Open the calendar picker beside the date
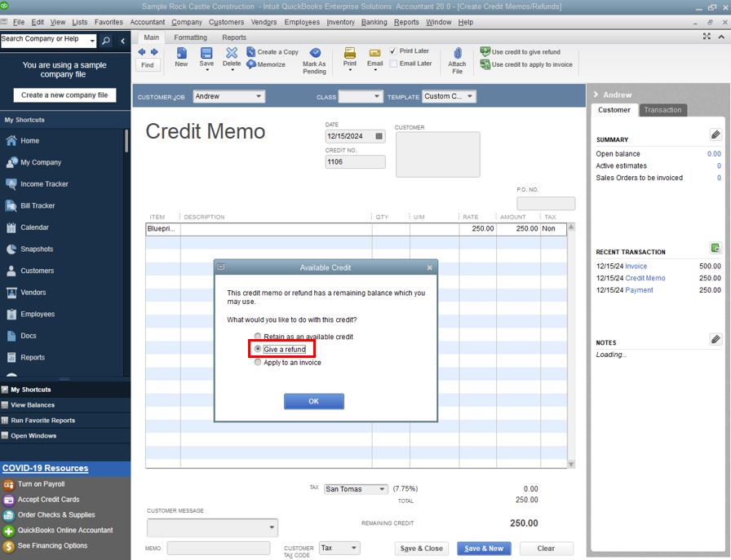The height and width of the screenshot is (560, 731). pos(379,137)
